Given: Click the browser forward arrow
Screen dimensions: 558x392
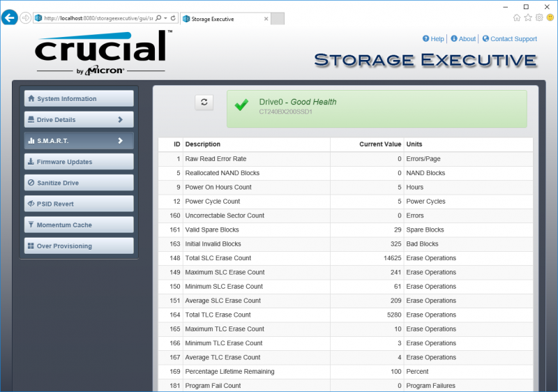Looking at the screenshot, I should point(25,17).
